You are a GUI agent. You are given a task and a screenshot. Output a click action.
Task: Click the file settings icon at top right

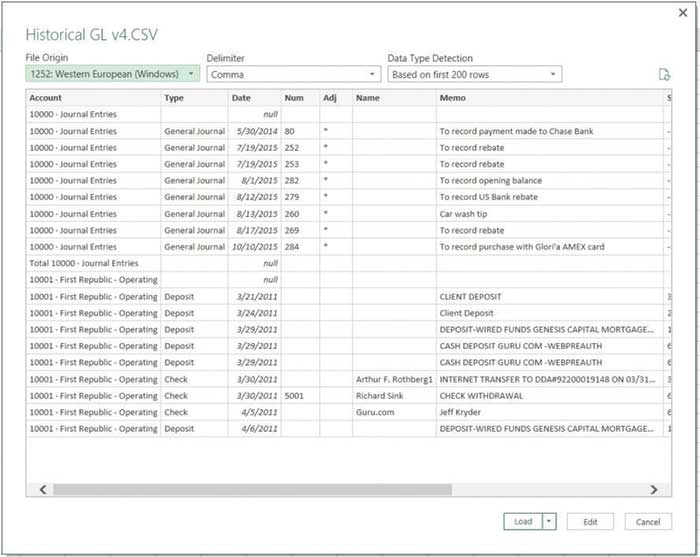[664, 75]
